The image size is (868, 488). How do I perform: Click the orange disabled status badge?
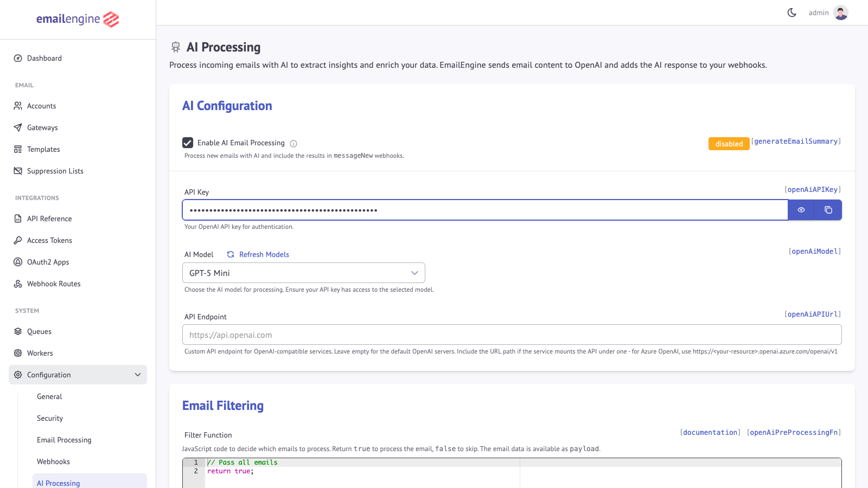[729, 144]
